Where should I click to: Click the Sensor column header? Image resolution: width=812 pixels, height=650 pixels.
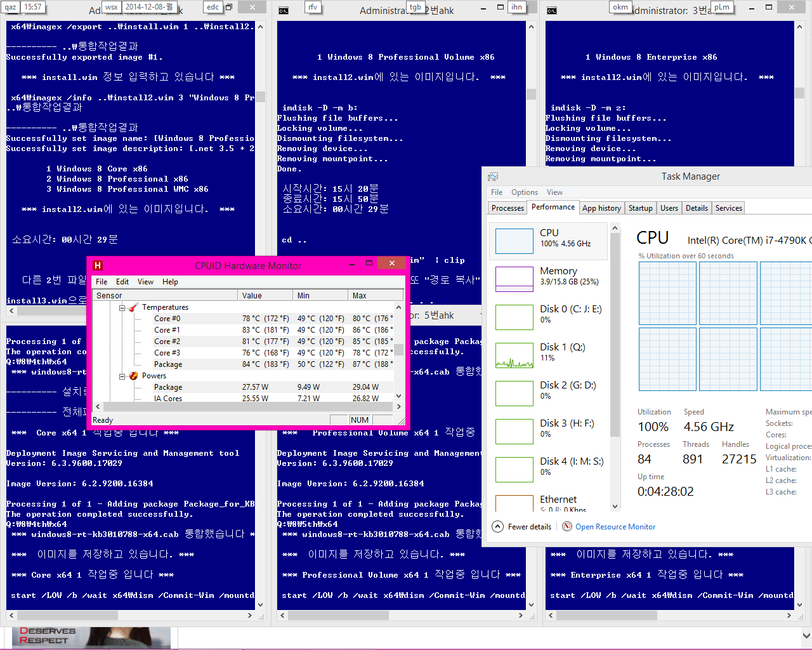tap(165, 296)
